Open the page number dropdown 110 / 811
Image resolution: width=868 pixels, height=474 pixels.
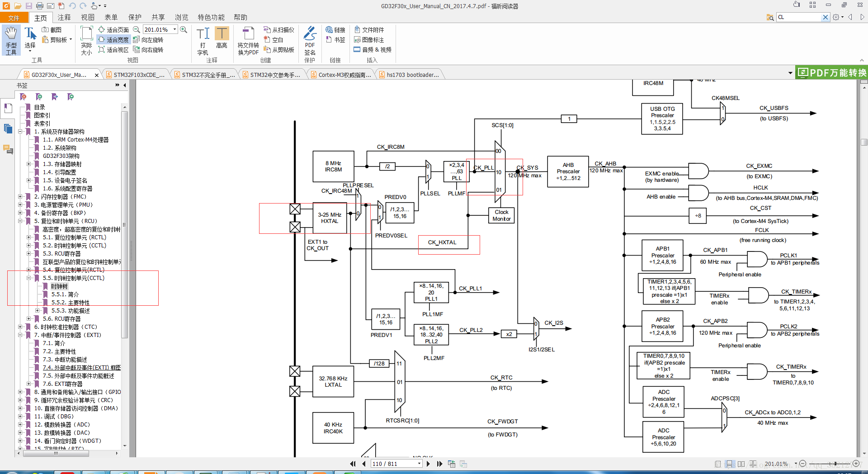coord(420,464)
